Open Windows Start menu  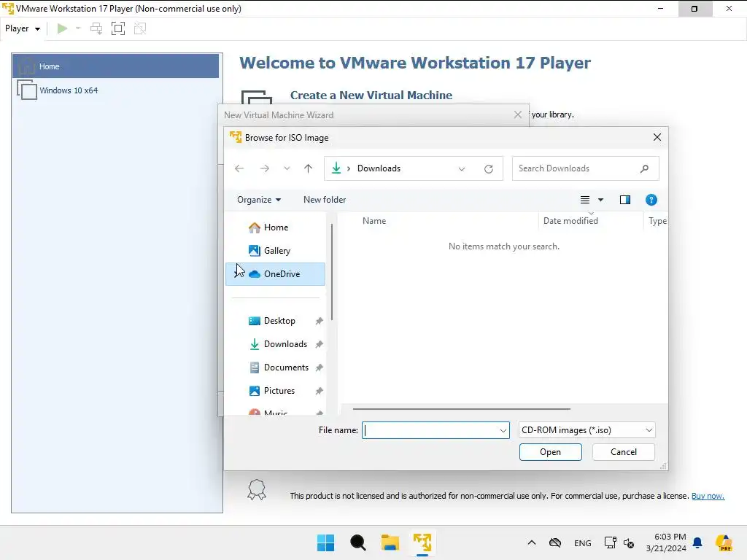[x=326, y=542]
